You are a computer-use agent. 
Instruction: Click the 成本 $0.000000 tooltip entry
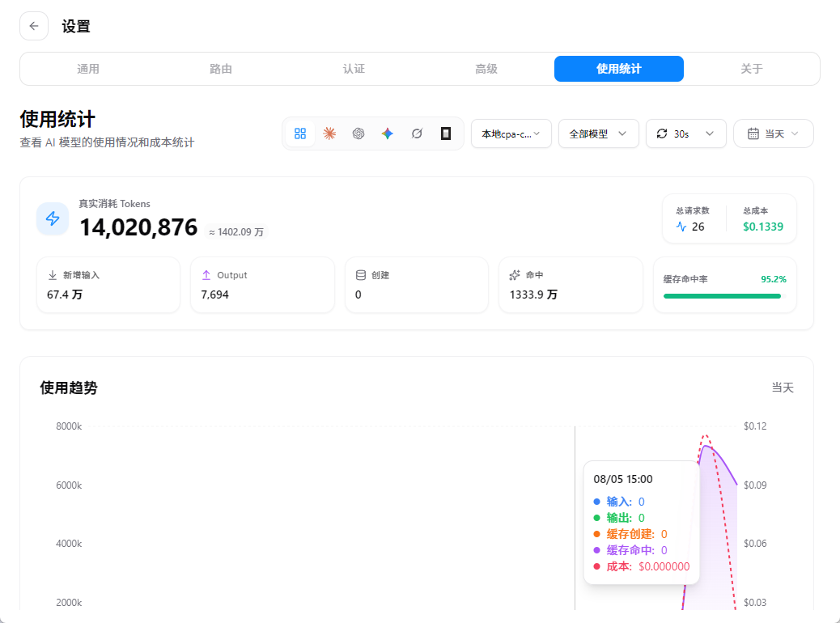pyautogui.click(x=642, y=566)
